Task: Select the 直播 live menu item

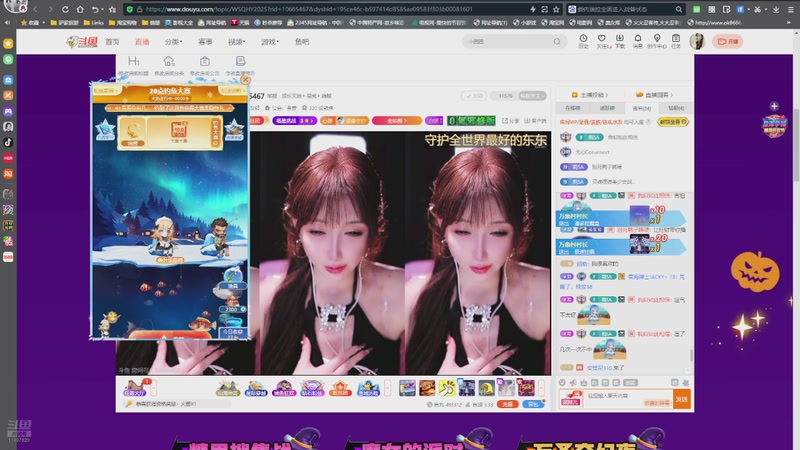Action: click(142, 42)
